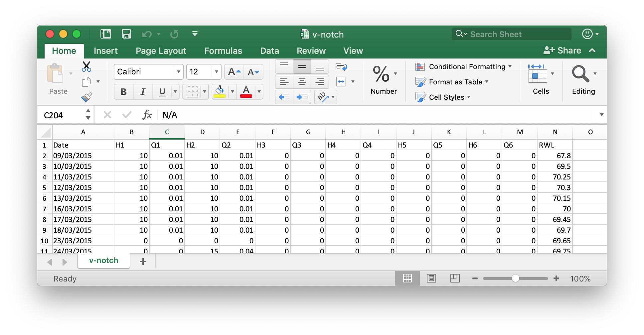The width and height of the screenshot is (644, 335).
Task: Click the Merge and Center icon
Action: [x=341, y=81]
